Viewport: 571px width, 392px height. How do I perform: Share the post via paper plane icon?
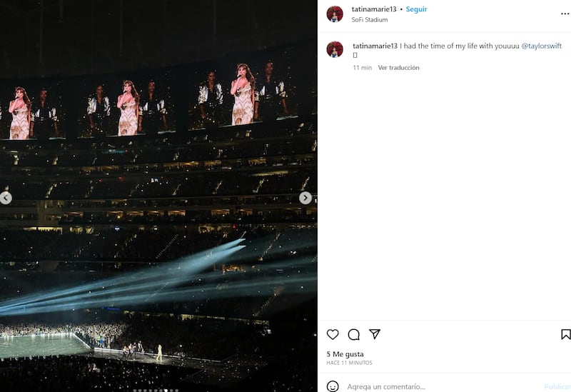pos(374,334)
